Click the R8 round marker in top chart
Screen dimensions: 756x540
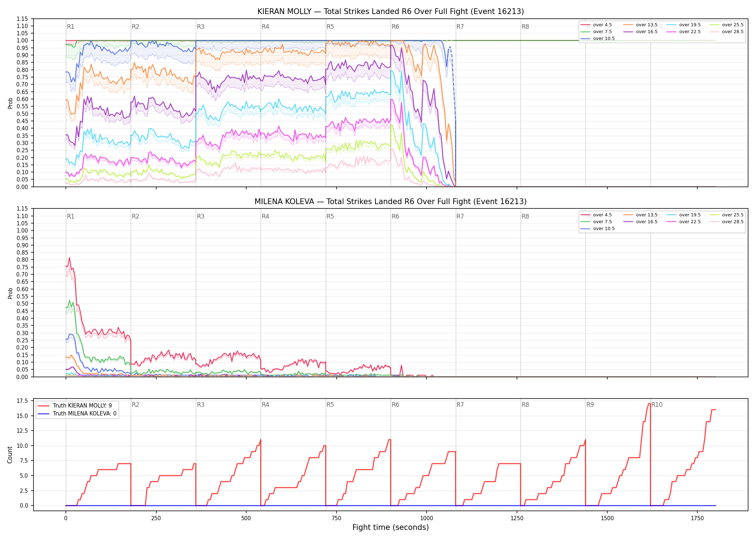(x=525, y=27)
